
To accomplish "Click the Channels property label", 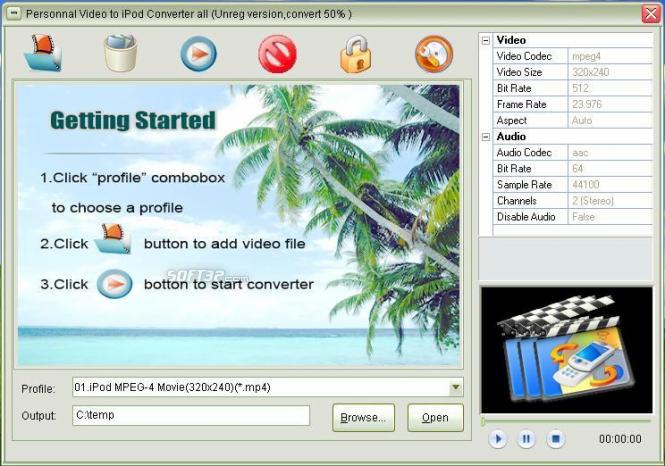I will tap(517, 201).
